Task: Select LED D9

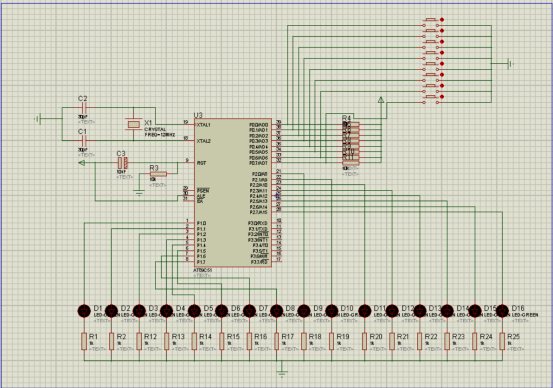Action: coord(304,311)
